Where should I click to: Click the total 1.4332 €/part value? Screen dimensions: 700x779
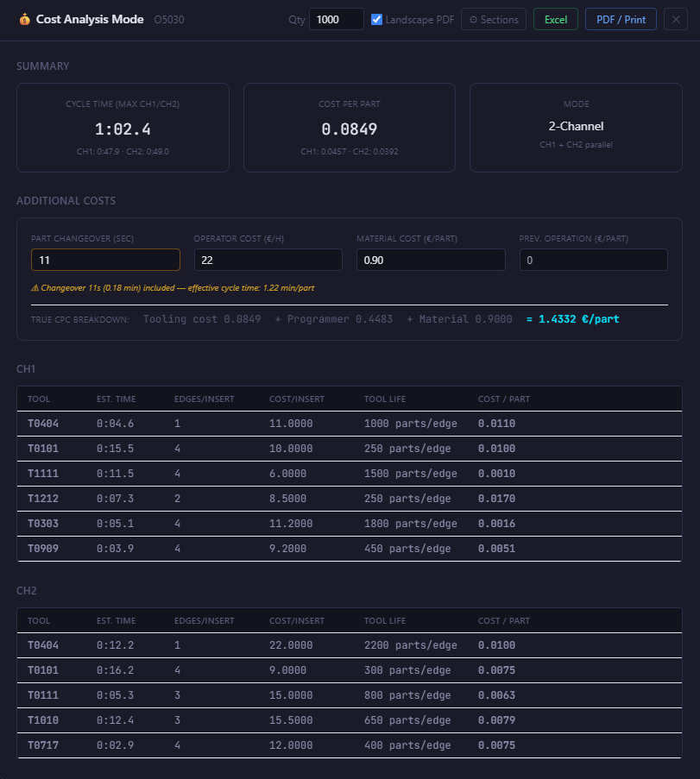(573, 319)
